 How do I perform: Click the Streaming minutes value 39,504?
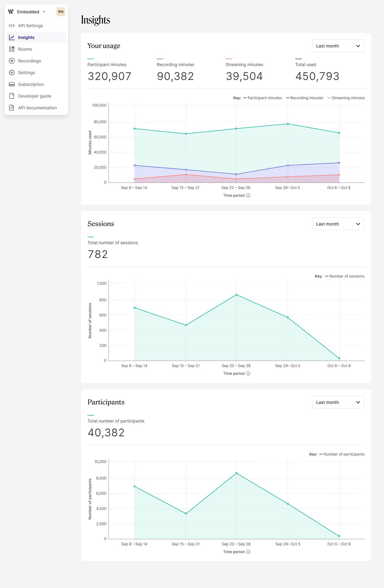pos(244,76)
